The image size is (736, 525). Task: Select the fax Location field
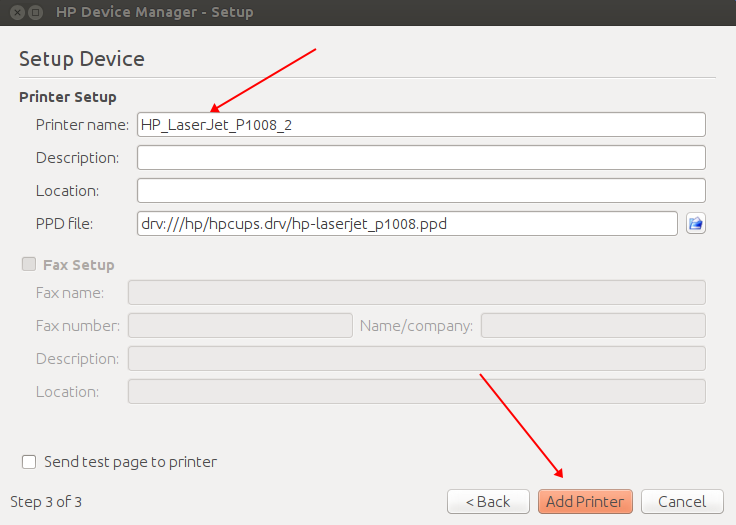click(416, 391)
